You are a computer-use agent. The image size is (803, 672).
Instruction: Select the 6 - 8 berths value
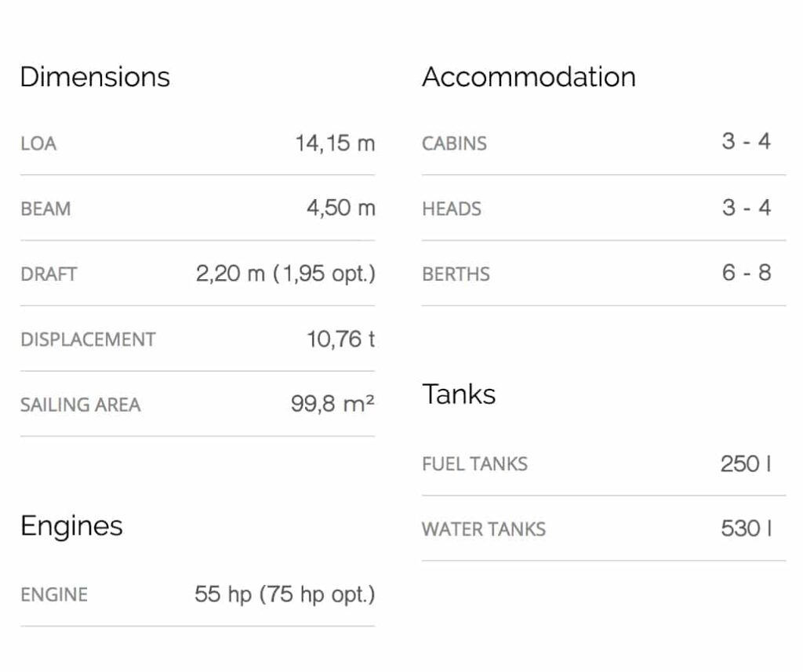(747, 273)
